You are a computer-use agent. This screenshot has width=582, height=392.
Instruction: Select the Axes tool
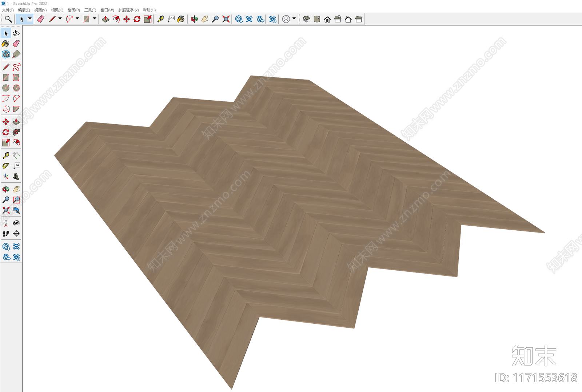(x=6, y=177)
